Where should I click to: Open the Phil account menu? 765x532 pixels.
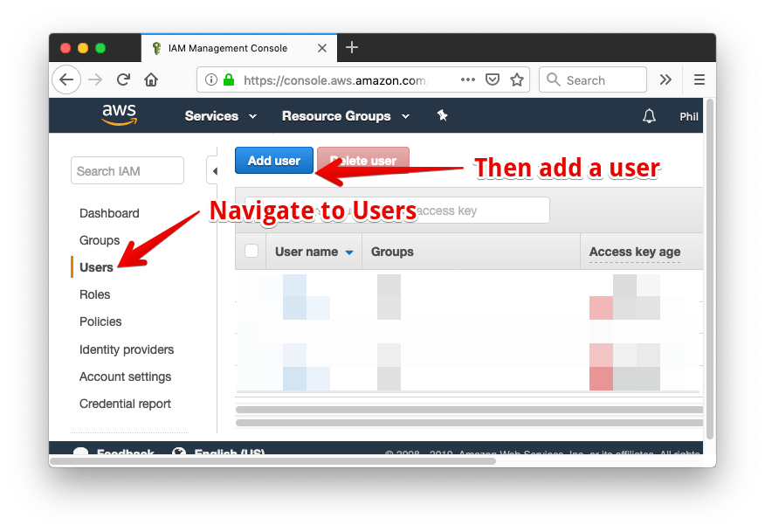(x=689, y=117)
